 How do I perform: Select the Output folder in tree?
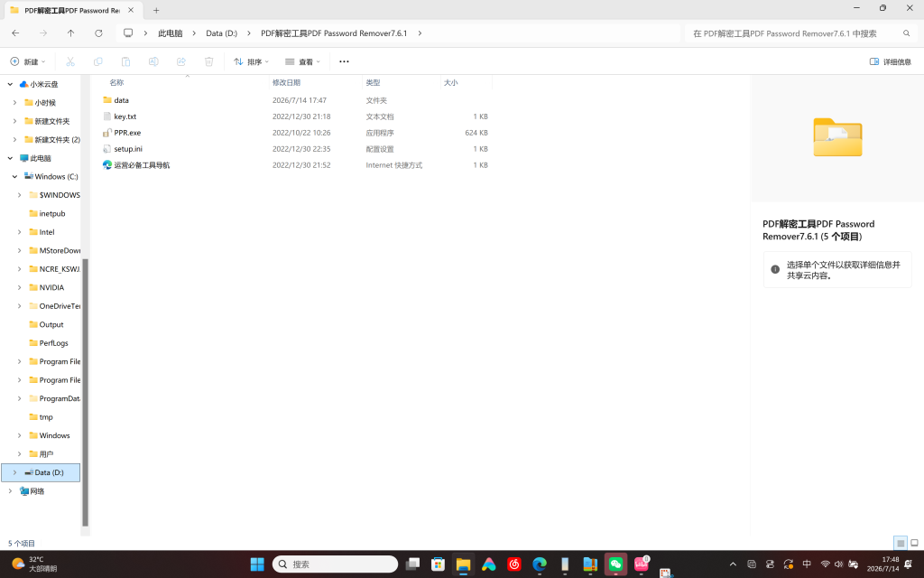click(46, 325)
